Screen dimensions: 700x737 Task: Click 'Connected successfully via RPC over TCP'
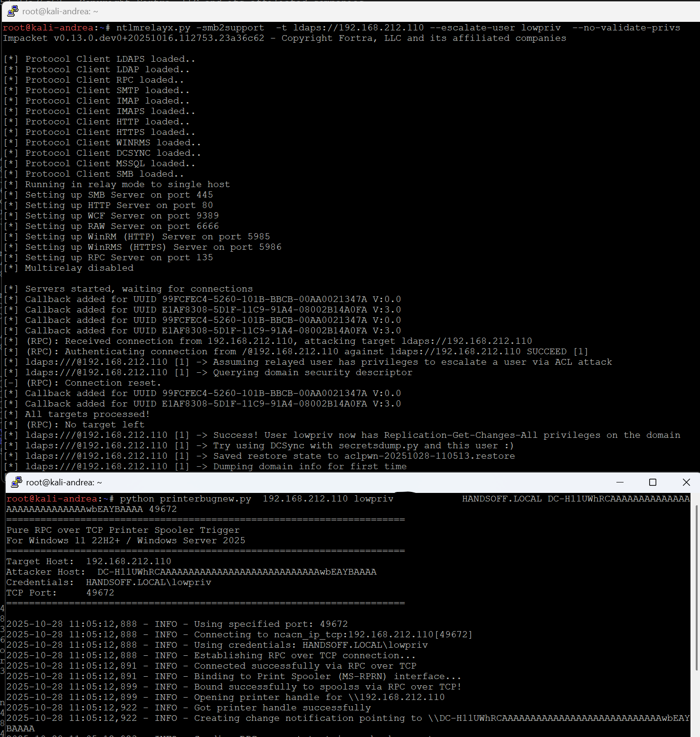click(x=211, y=666)
